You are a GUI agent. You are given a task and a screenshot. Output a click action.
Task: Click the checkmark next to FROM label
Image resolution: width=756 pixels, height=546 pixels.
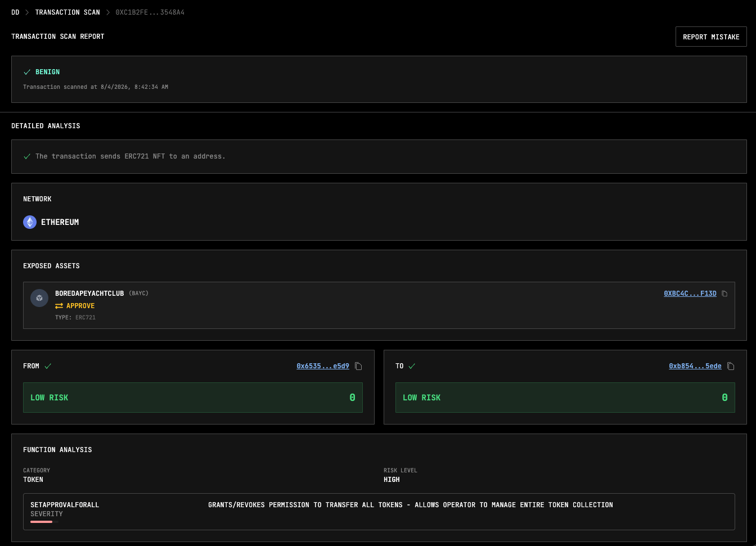[x=48, y=366]
